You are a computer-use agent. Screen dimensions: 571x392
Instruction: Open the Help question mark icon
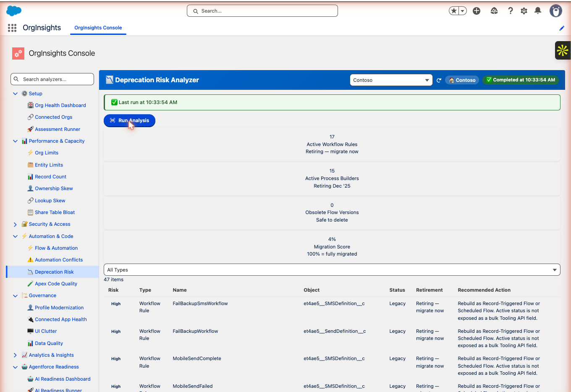pyautogui.click(x=510, y=11)
